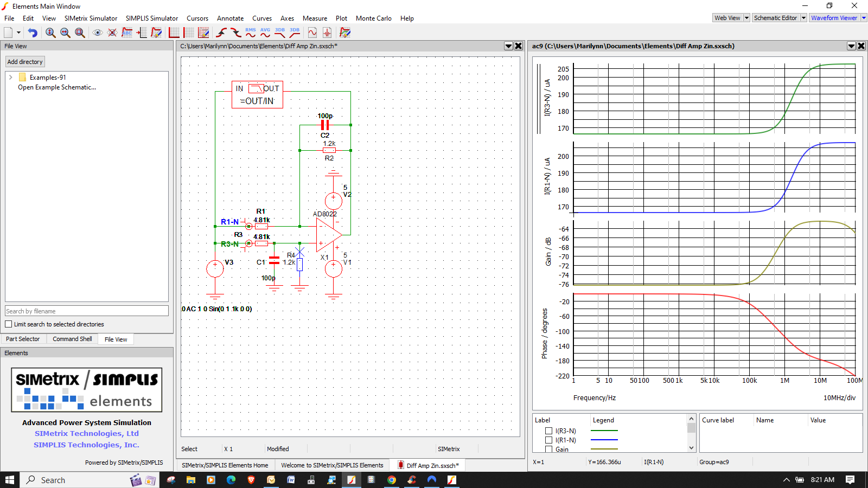868x488 pixels.
Task: Click the New document icon
Action: pos(8,33)
